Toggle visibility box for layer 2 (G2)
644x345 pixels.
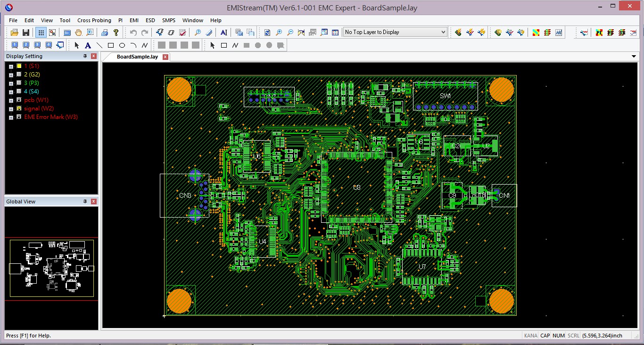pos(19,75)
